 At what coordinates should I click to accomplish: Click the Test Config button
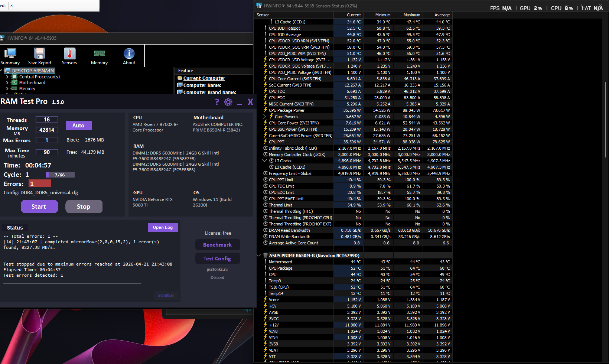pos(217,259)
